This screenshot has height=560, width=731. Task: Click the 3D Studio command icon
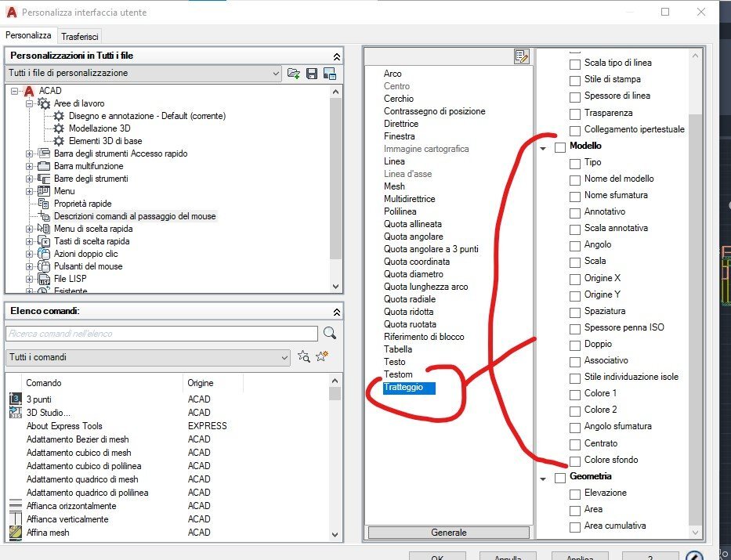click(x=16, y=412)
